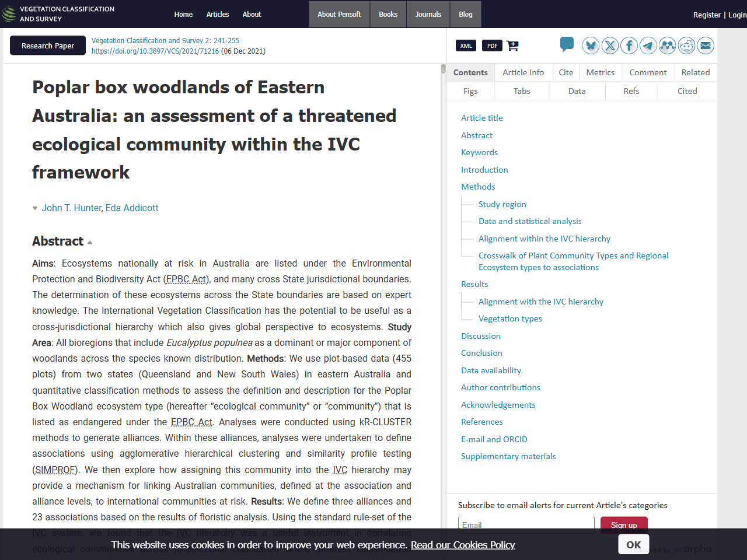Download the PDF version

click(x=492, y=45)
